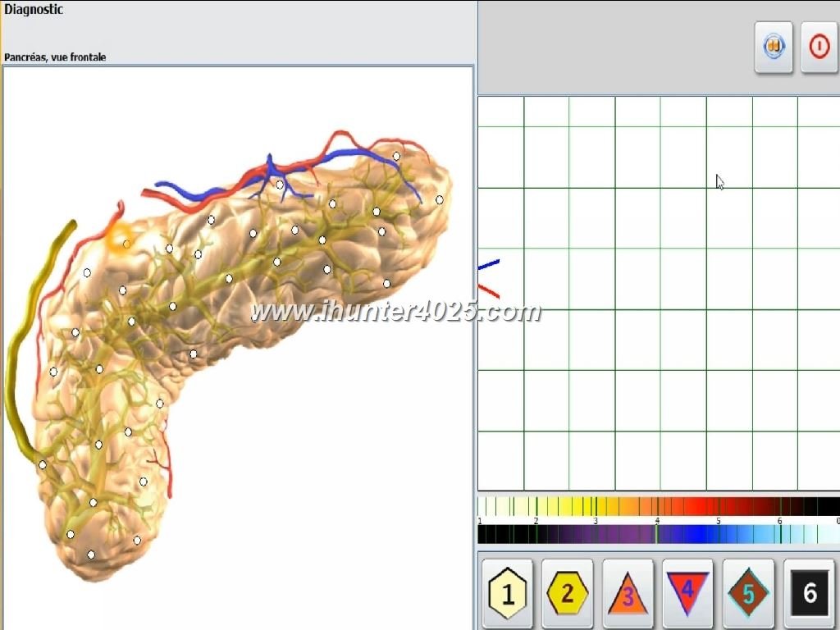Select level 2 yellow hexagon icon
The image size is (840, 630).
tap(568, 593)
